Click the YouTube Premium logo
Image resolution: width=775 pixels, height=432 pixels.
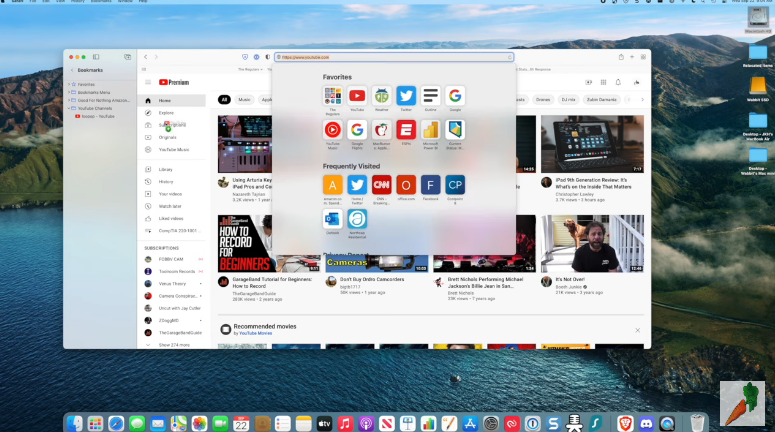174,83
